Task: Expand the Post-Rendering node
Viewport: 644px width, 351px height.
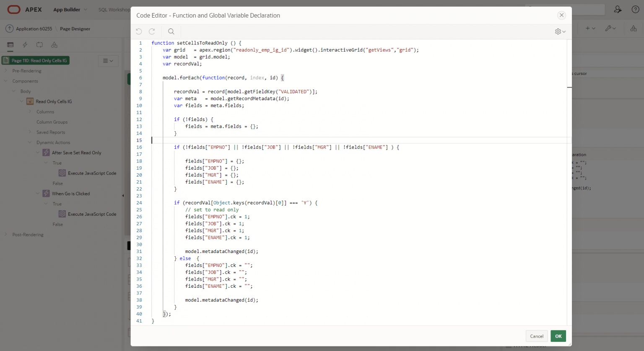Action: click(6, 234)
